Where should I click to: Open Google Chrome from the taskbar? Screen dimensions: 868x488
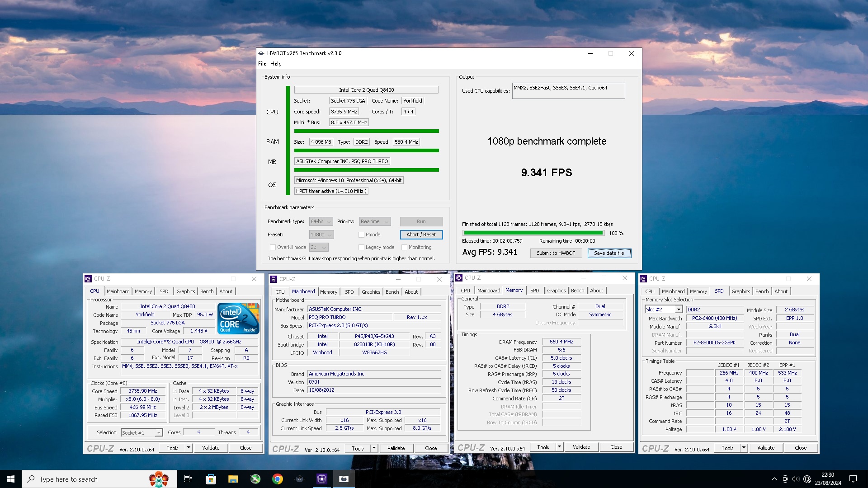[x=278, y=479]
